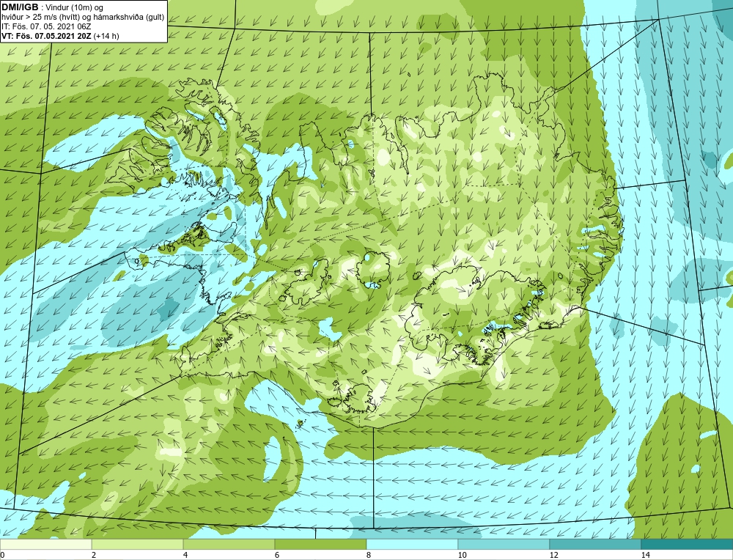This screenshot has height=560, width=733.
Task: Click the 2–4 m/s light green legend swatch
Action: (138, 545)
